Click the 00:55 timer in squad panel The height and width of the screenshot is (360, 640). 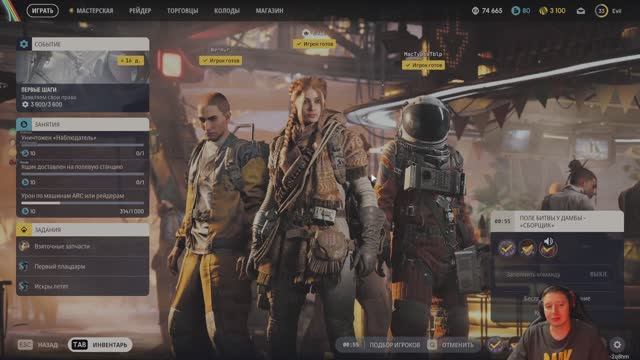click(x=502, y=221)
